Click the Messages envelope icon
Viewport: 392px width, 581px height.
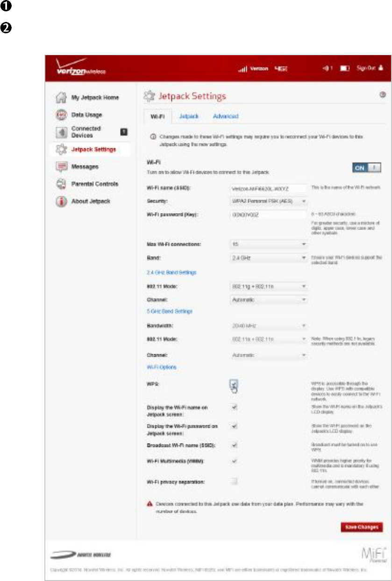pos(61,167)
